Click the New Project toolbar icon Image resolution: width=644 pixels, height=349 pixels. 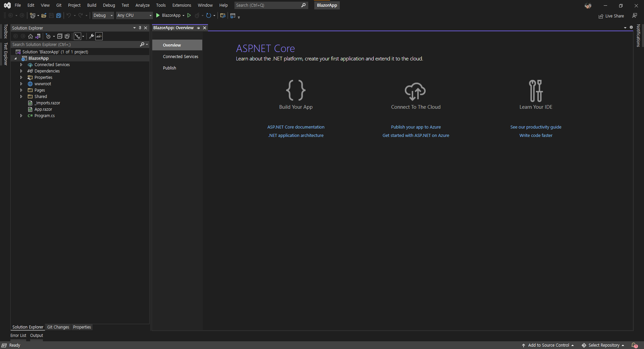(33, 15)
